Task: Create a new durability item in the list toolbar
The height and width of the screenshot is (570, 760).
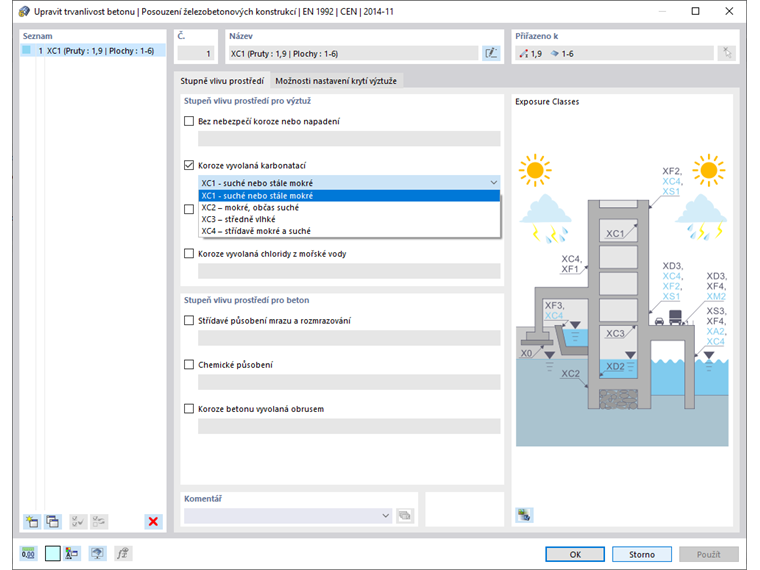Action: 32,522
